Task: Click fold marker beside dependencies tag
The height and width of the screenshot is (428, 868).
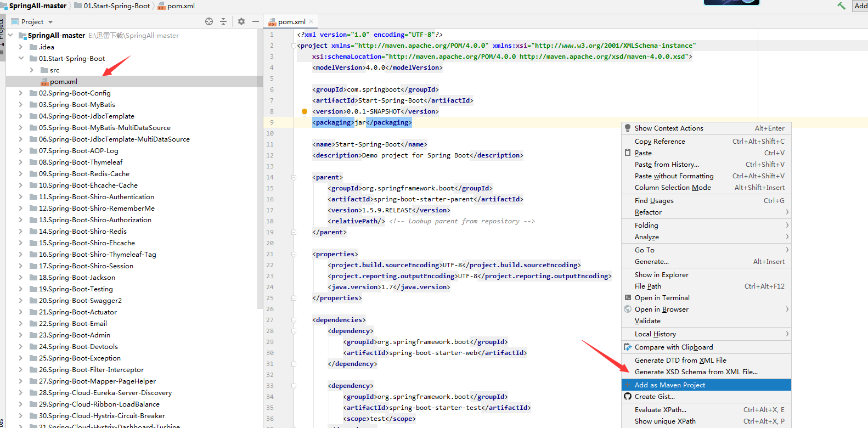Action: tap(294, 320)
